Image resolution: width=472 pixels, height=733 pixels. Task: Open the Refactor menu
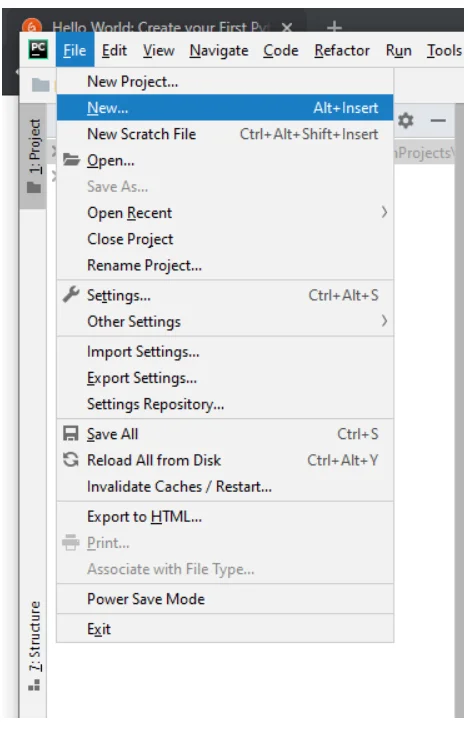click(342, 50)
